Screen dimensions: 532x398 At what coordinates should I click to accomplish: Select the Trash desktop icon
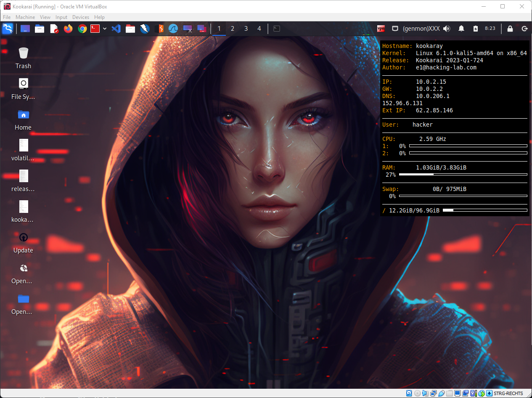click(x=23, y=58)
